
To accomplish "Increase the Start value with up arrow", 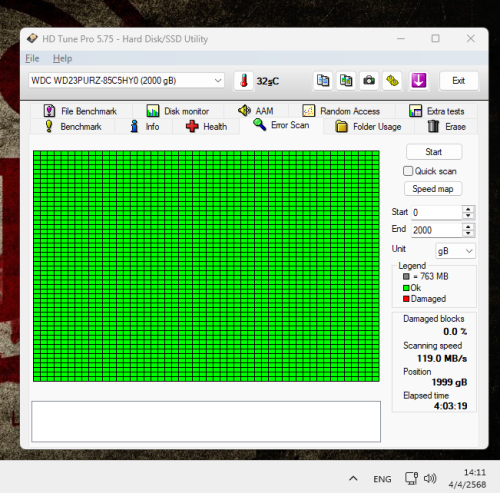I will [468, 209].
